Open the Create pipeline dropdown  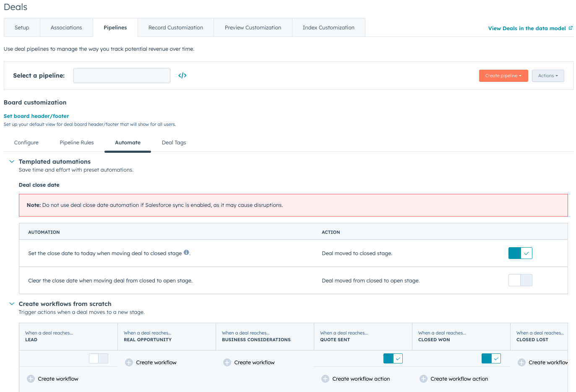pyautogui.click(x=503, y=76)
